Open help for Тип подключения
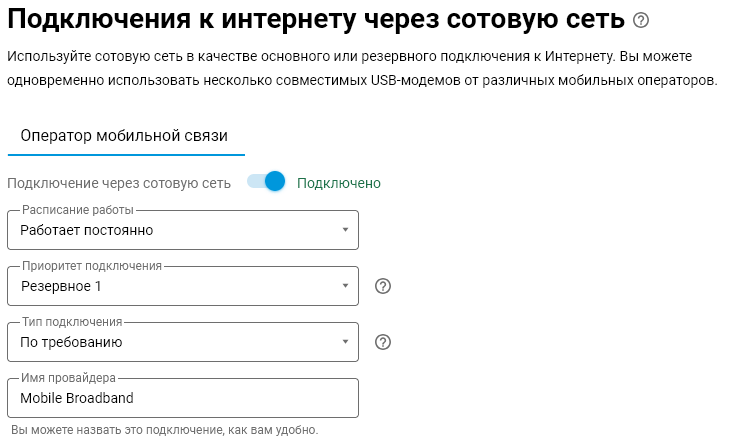The image size is (729, 448). point(382,342)
